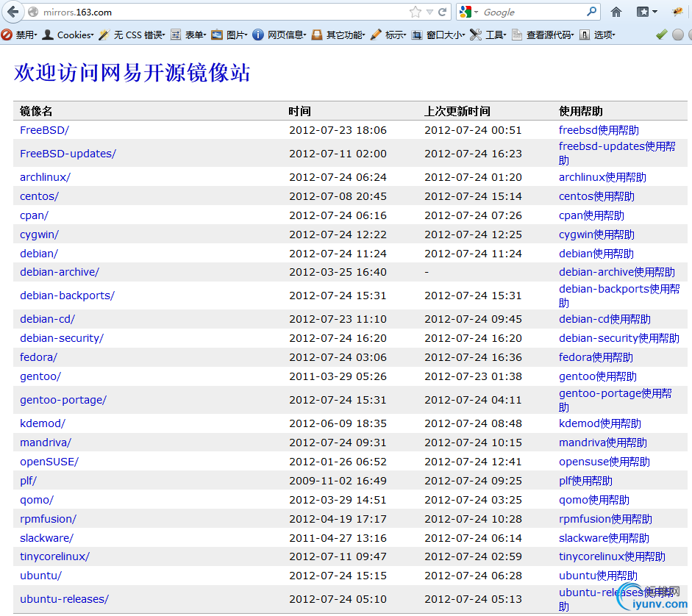Viewport: 692px width, 616px height.
Task: Open the centos使用帮助 help link
Action: coord(596,196)
